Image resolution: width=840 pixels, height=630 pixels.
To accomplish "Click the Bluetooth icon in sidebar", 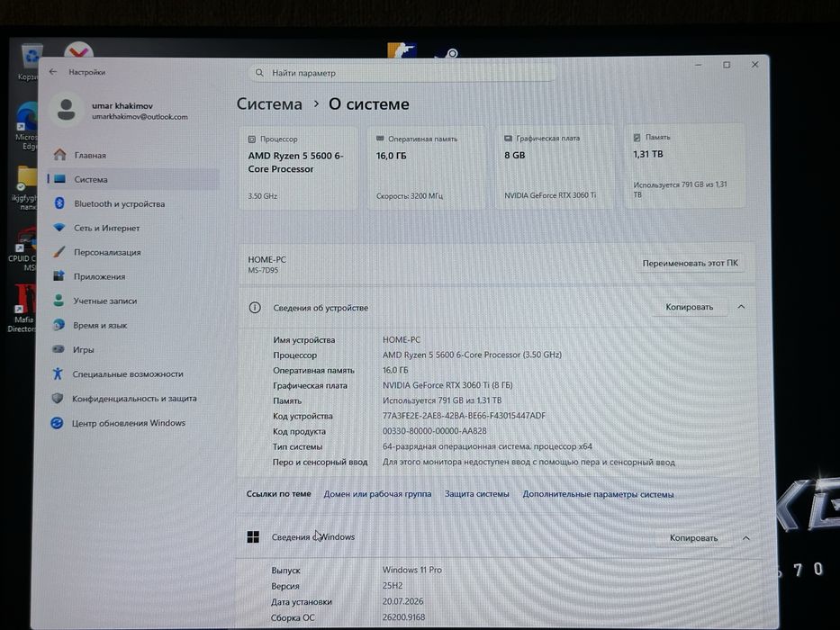I will coord(59,203).
